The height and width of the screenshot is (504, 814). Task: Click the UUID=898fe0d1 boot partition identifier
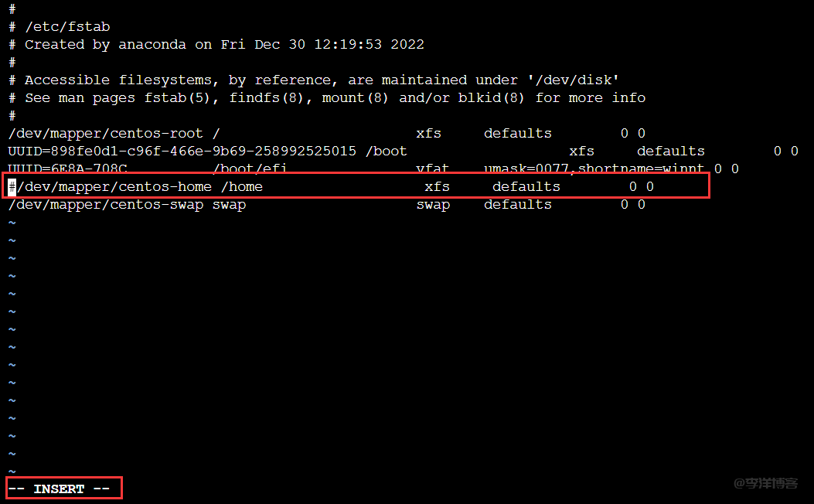pos(182,151)
